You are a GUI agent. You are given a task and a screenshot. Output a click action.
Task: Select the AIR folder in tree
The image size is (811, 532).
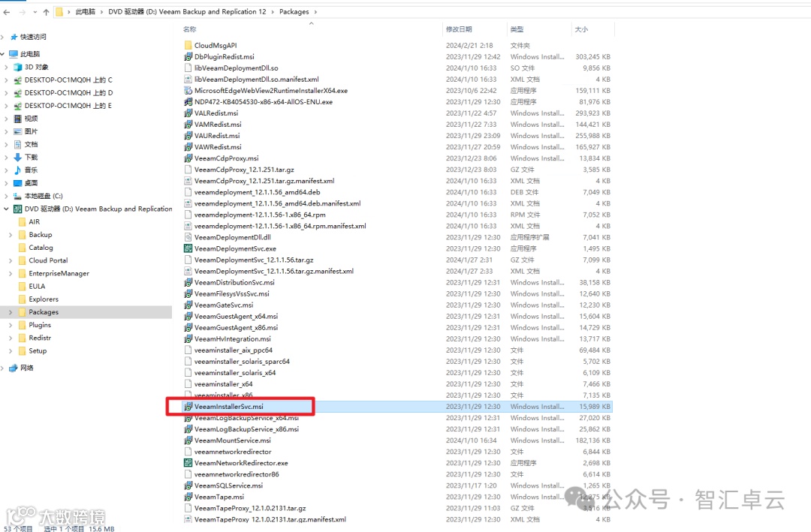34,222
